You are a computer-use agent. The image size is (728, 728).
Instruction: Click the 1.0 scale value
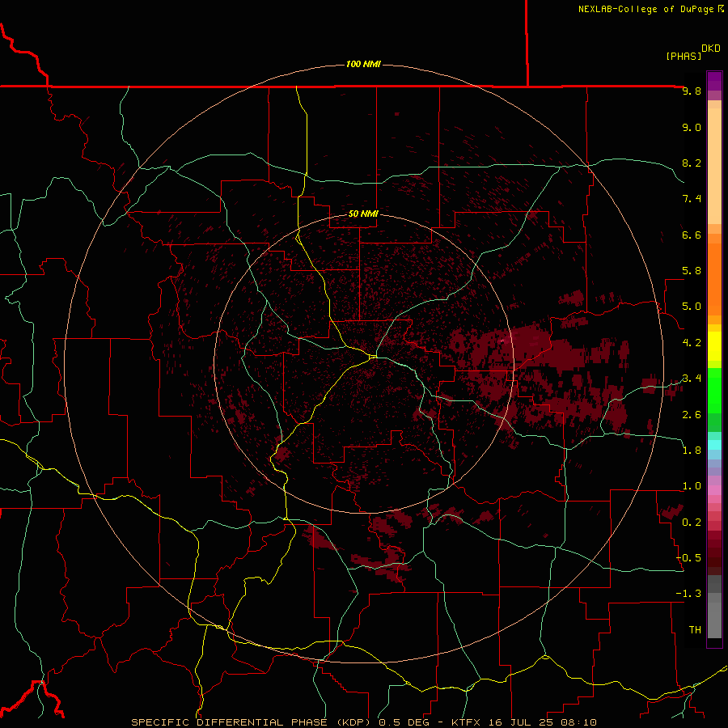pos(692,486)
